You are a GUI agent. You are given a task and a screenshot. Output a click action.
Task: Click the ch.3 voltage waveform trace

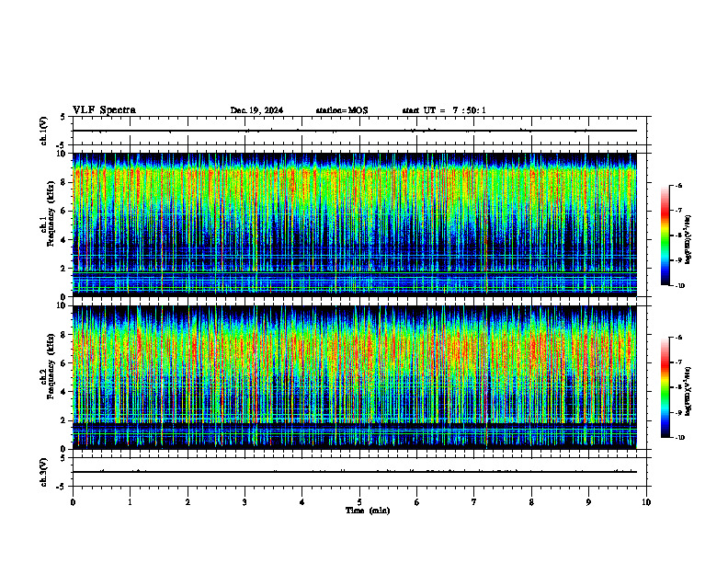pos(355,472)
